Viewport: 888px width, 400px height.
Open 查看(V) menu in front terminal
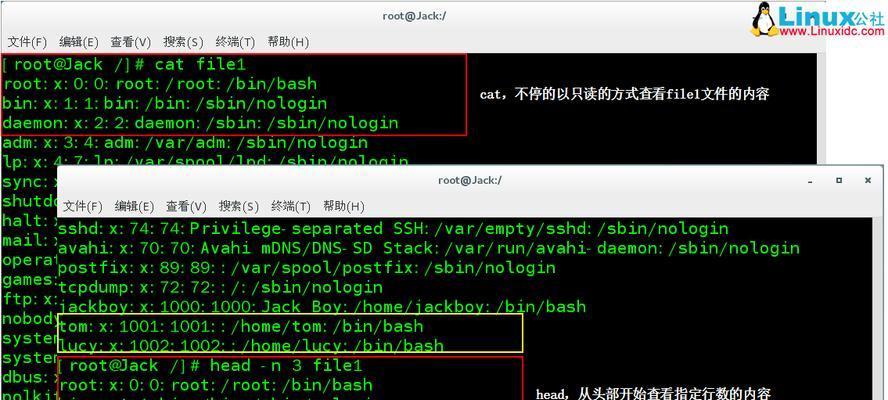[x=186, y=206]
